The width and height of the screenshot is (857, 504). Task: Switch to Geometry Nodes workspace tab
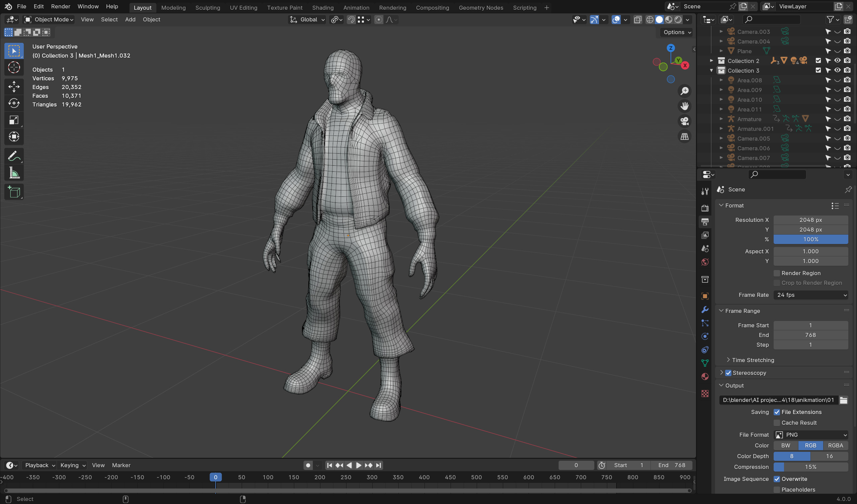pos(480,7)
